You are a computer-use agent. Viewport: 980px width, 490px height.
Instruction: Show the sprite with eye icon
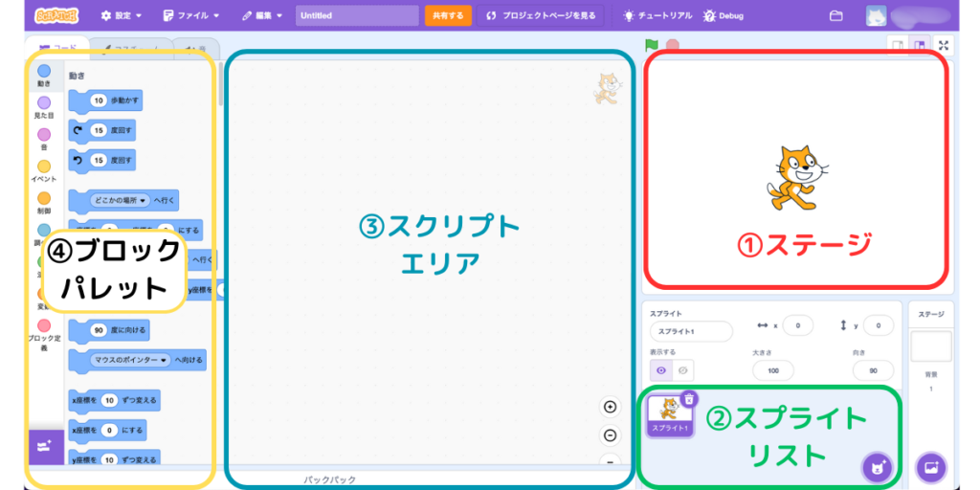(661, 370)
